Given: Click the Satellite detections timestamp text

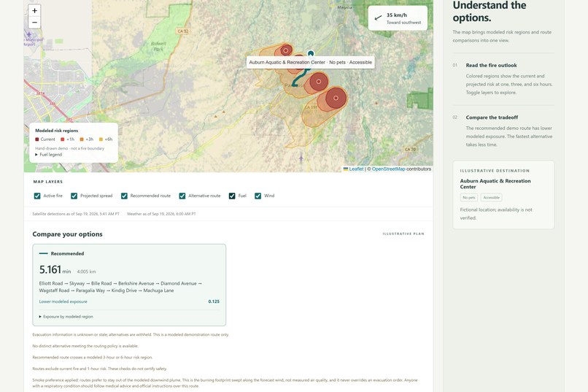Looking at the screenshot, I should point(76,214).
